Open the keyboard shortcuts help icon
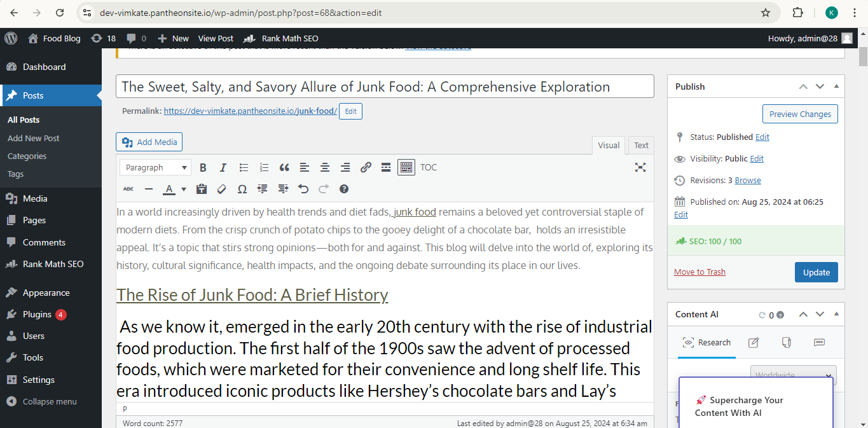The width and height of the screenshot is (868, 428). (x=344, y=189)
